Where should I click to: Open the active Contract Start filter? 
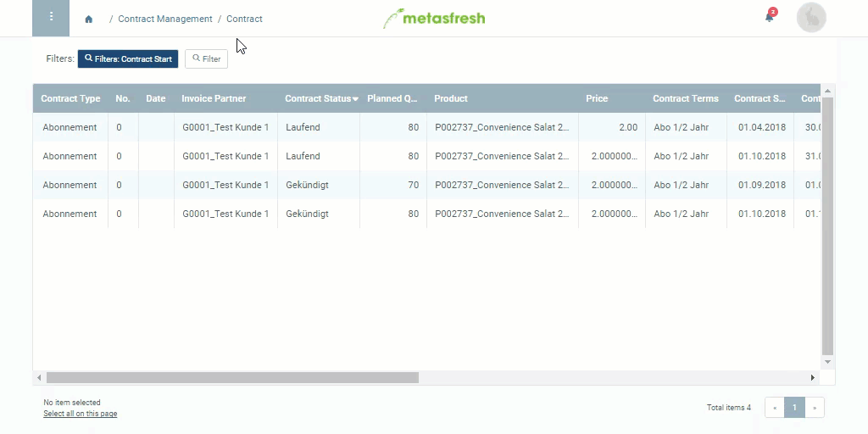[128, 58]
